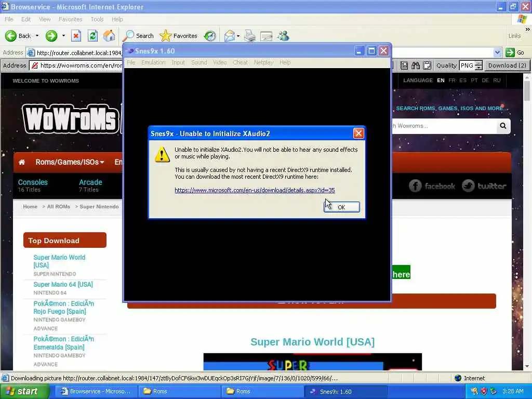Open the Forward history dropdown arrow

(x=63, y=36)
